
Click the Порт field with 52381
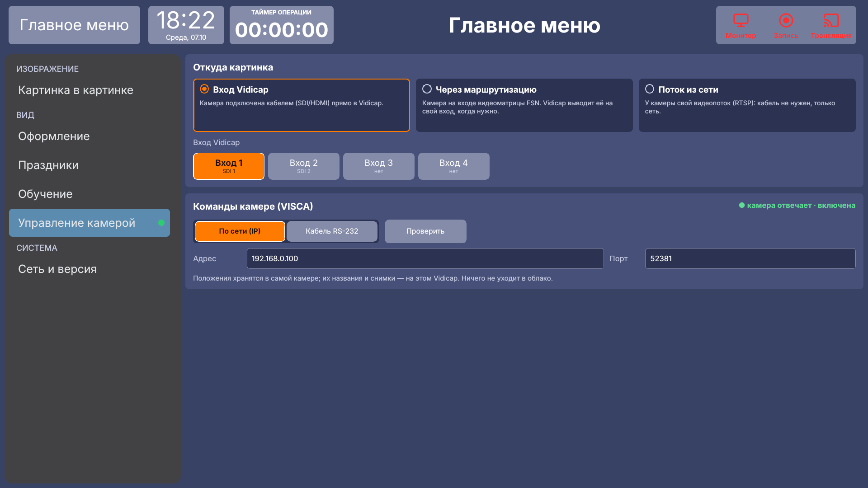pyautogui.click(x=750, y=258)
